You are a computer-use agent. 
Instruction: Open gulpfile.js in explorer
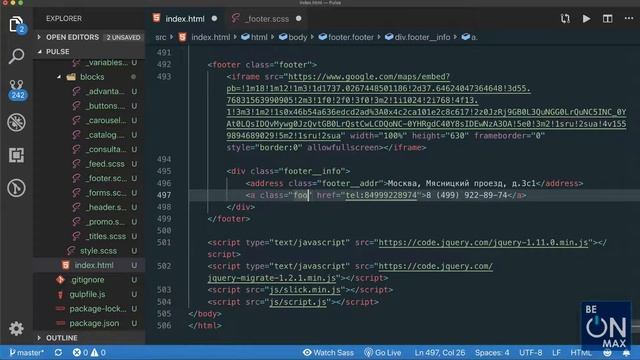(x=87, y=294)
